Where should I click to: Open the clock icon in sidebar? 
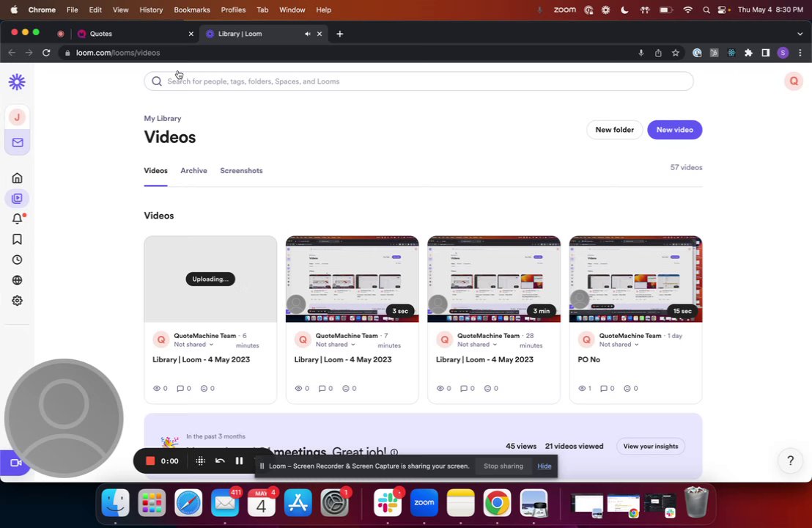(17, 260)
